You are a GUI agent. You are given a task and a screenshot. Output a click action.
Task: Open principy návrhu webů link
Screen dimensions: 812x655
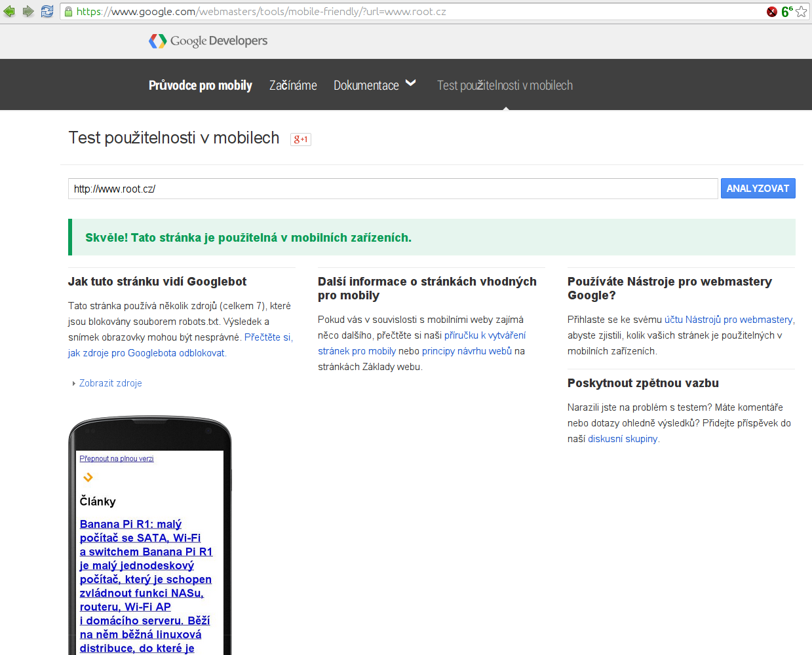(467, 351)
